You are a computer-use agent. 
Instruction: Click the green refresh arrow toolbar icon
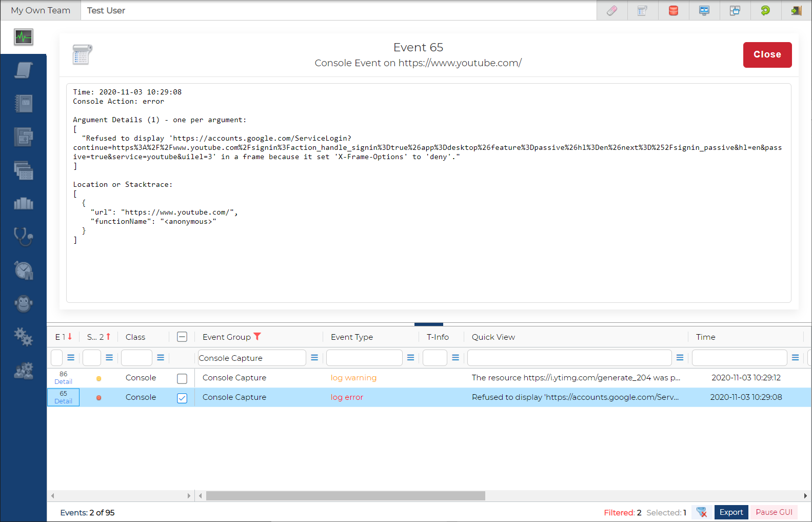(x=765, y=10)
